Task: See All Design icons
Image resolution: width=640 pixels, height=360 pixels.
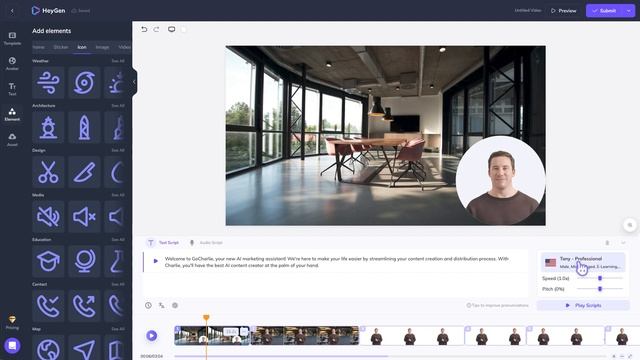Action: 118,150
